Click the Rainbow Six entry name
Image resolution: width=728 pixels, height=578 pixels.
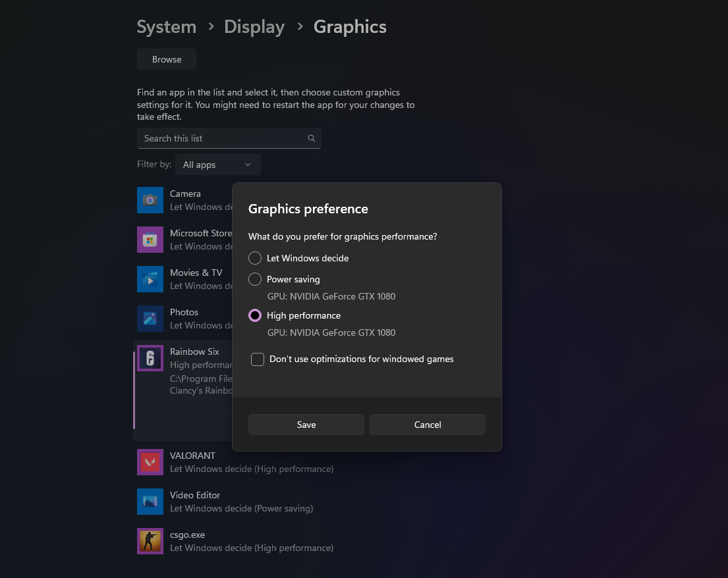click(x=194, y=352)
